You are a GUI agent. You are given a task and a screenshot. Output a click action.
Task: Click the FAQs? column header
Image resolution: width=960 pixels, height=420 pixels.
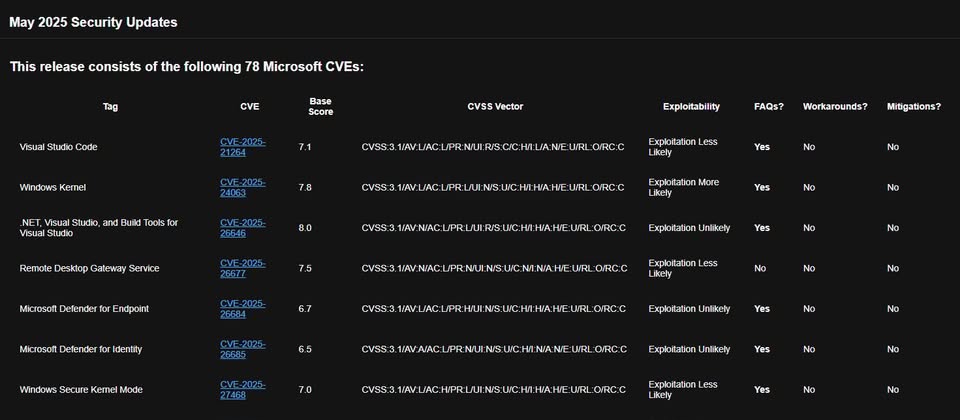[769, 107]
